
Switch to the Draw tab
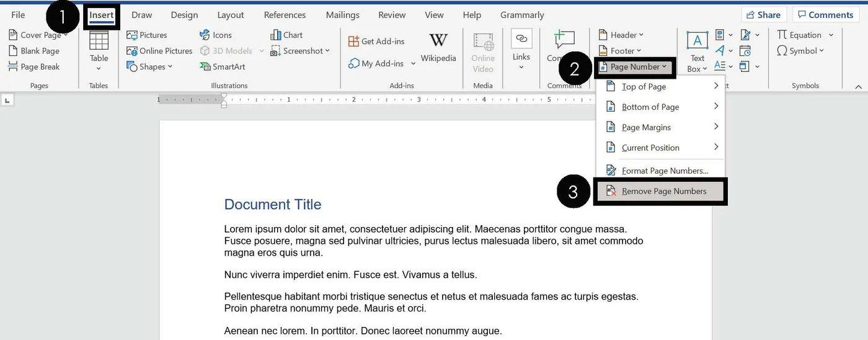point(142,15)
